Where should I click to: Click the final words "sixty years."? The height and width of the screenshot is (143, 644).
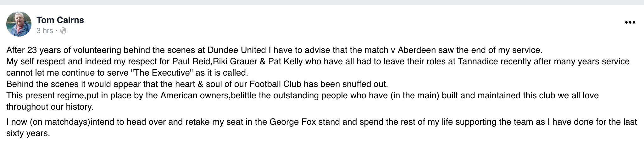(x=28, y=133)
